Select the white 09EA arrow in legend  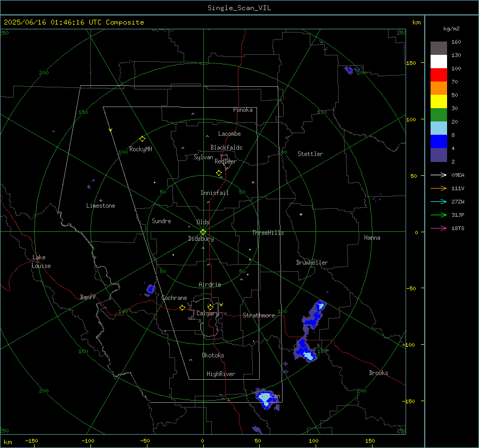pos(439,175)
